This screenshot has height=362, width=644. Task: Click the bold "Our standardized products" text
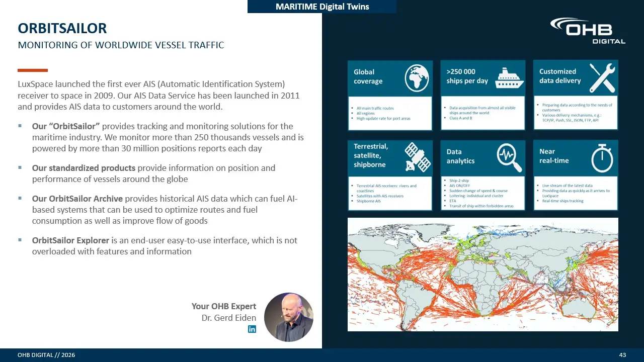84,168
